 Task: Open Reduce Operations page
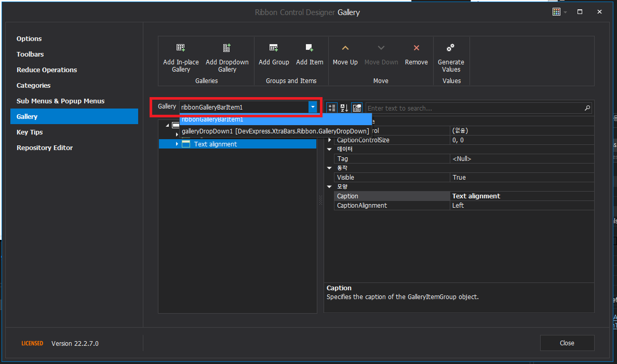point(47,70)
